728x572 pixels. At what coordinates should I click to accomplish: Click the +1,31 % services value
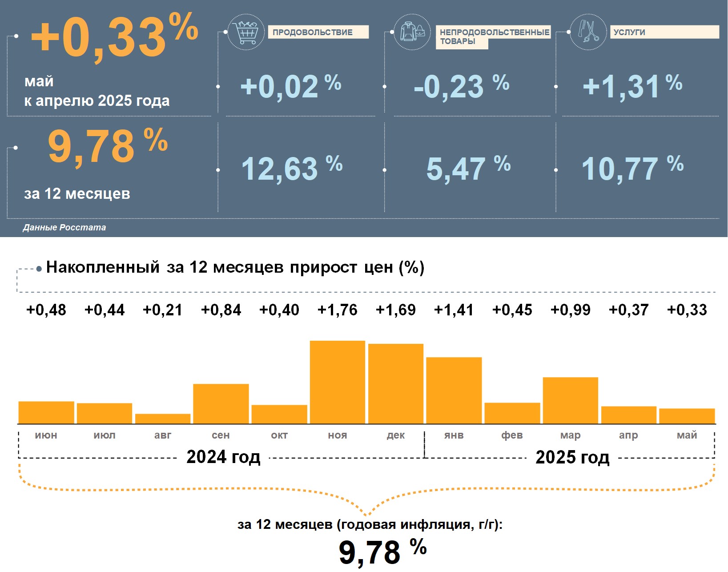(632, 85)
